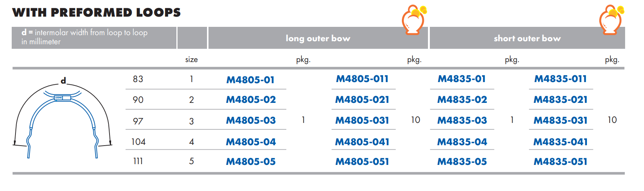Click the d label above the diagram
644x191 pixels.
point(63,80)
